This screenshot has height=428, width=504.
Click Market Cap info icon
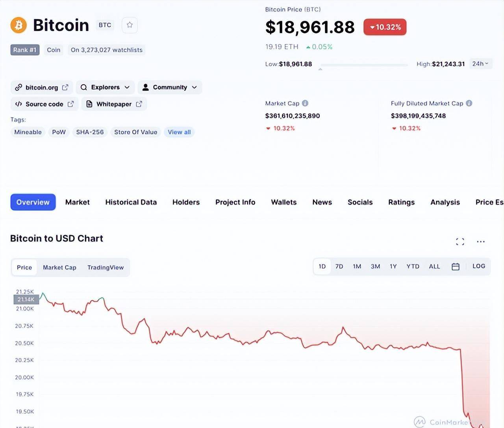point(305,103)
